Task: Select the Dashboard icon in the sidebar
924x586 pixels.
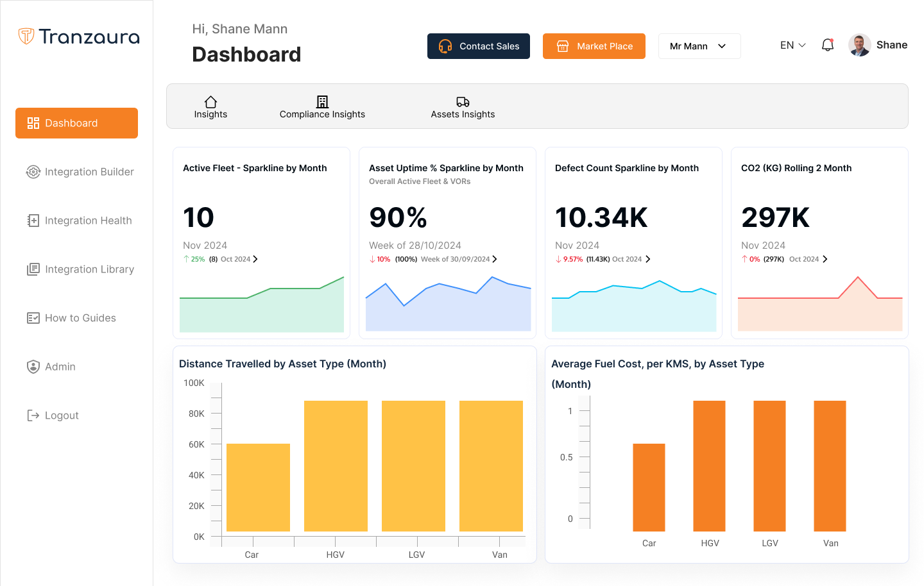Action: 33,123
